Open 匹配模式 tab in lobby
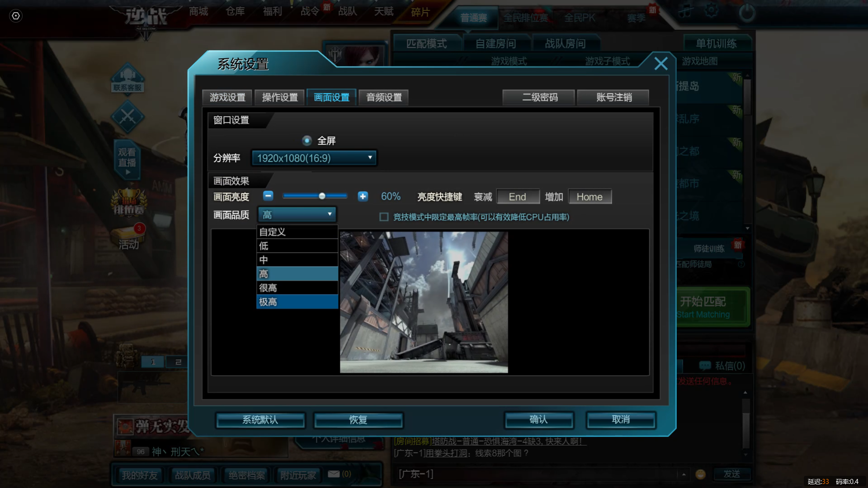The height and width of the screenshot is (488, 868). coord(426,43)
